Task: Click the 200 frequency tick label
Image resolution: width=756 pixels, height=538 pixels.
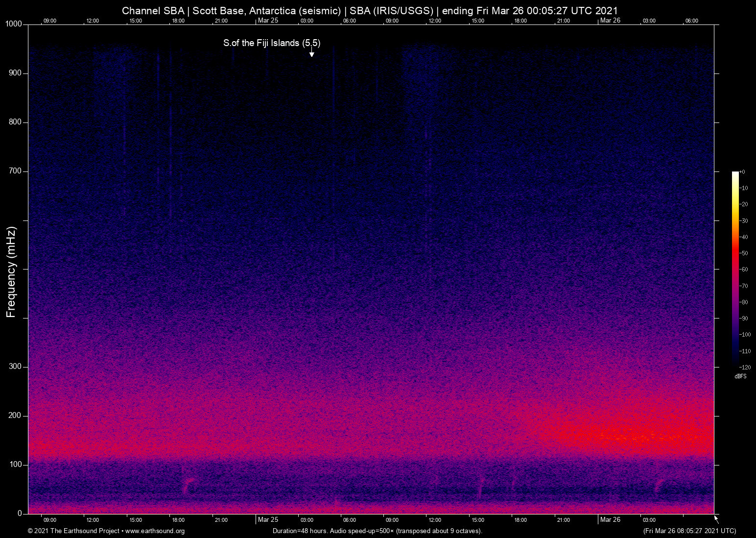Action: (15, 416)
